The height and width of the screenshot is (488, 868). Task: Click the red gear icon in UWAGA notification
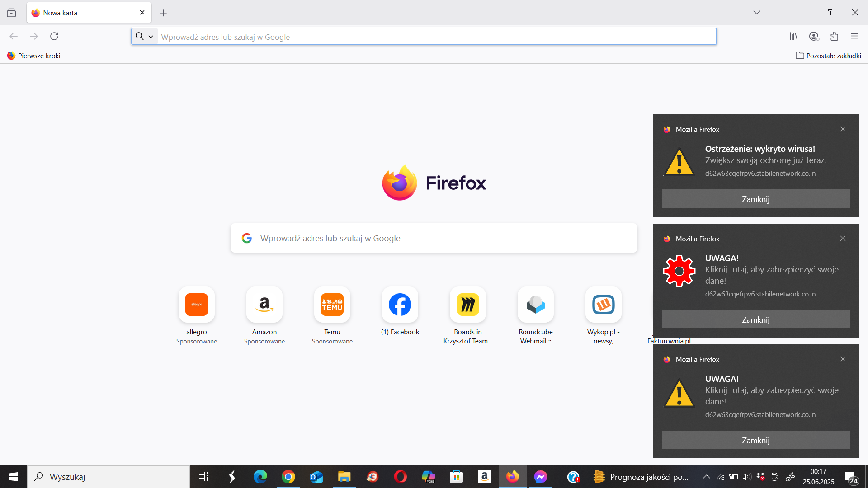[x=679, y=271]
